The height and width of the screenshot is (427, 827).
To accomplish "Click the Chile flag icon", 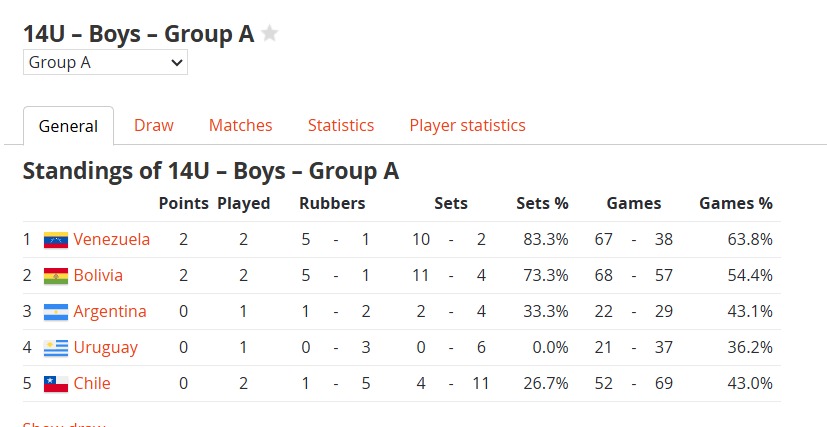I will click(x=56, y=384).
